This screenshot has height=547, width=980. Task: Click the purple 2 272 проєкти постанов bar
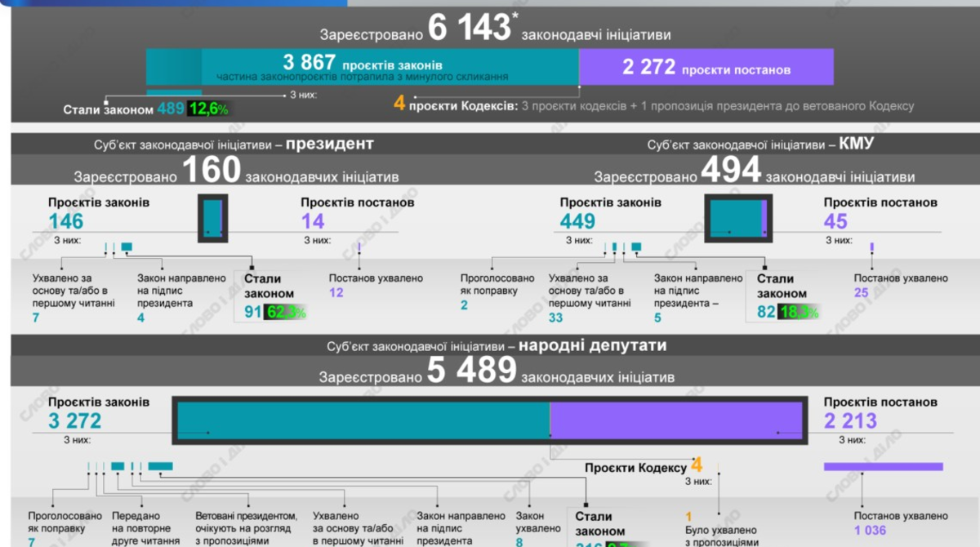pos(706,67)
